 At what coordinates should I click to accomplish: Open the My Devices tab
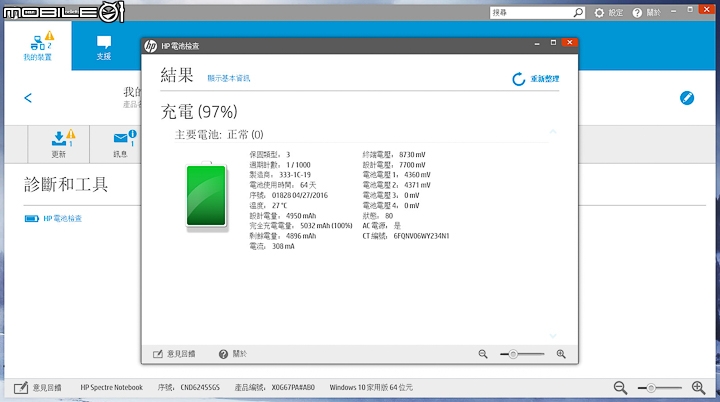point(38,45)
